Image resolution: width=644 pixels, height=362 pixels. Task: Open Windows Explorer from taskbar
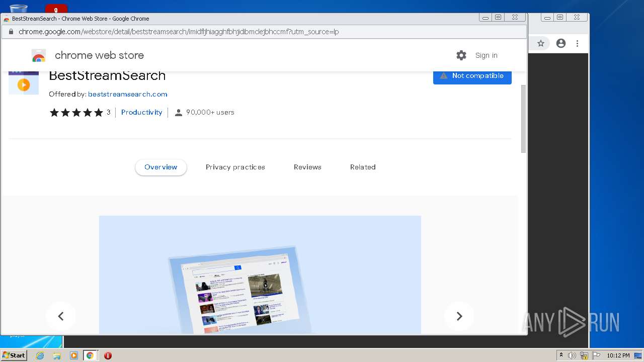[57, 355]
